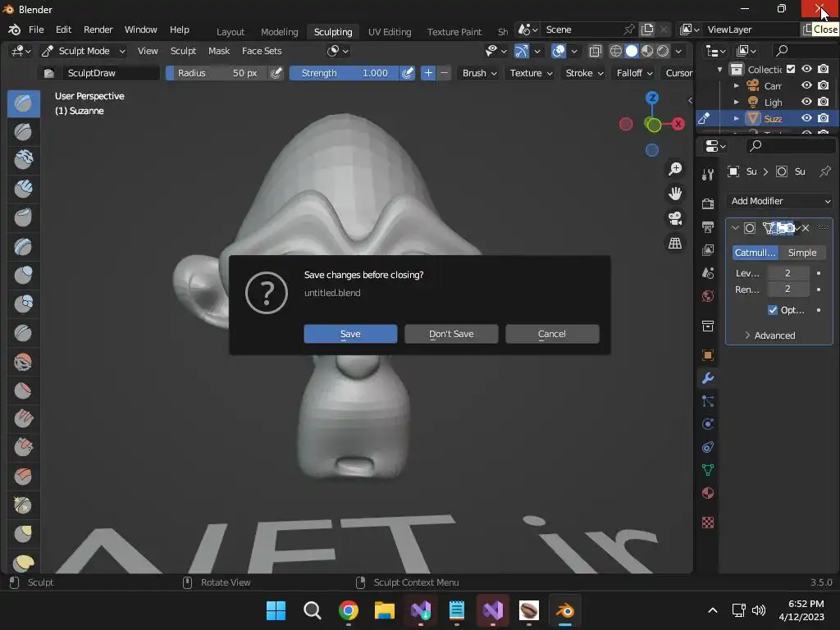Image resolution: width=840 pixels, height=630 pixels.
Task: Switch orthographic perspective grid icon
Action: pyautogui.click(x=675, y=243)
